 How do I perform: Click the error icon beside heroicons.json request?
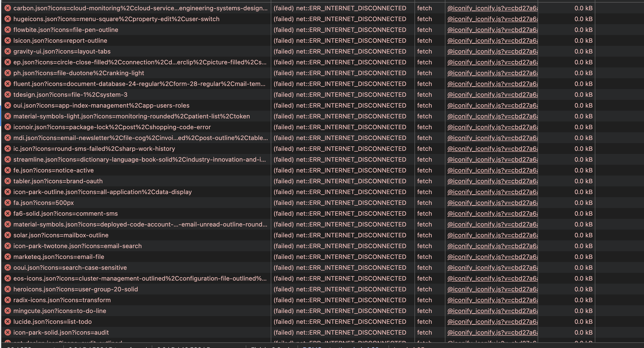coord(8,289)
